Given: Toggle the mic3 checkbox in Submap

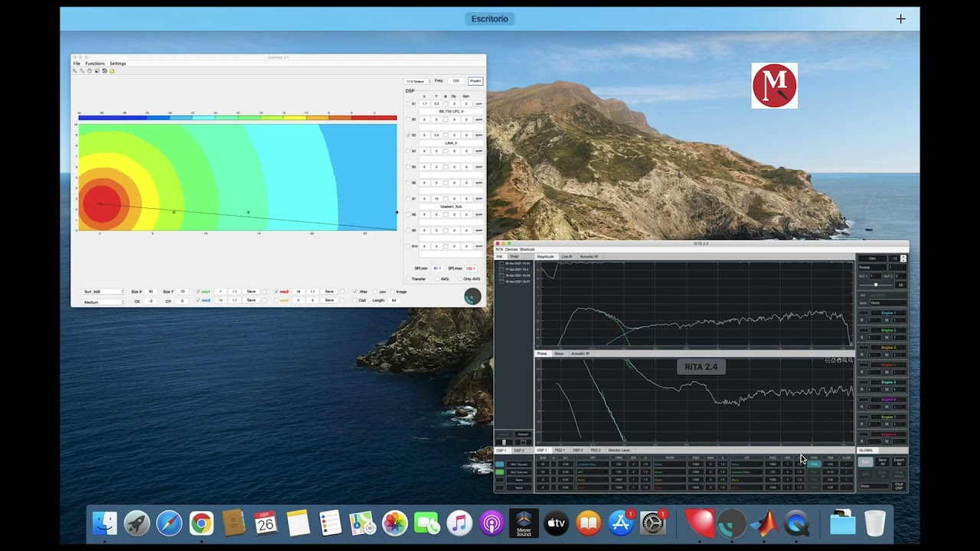Looking at the screenshot, I should [x=276, y=292].
